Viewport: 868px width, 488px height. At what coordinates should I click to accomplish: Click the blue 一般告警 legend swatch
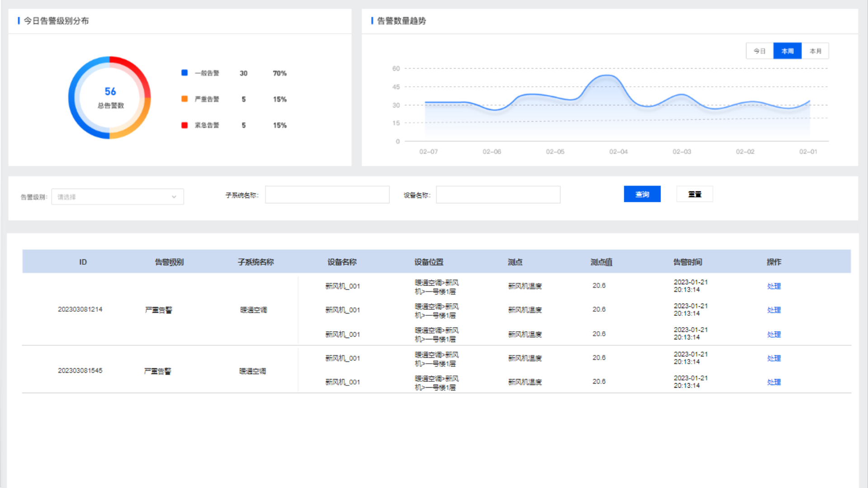click(184, 73)
